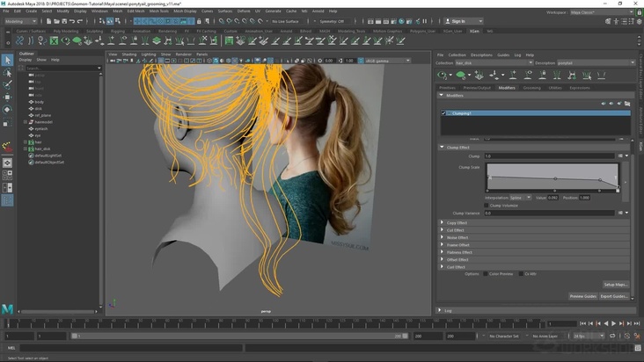
Task: Expand the Copy Effect section
Action: coord(443,222)
